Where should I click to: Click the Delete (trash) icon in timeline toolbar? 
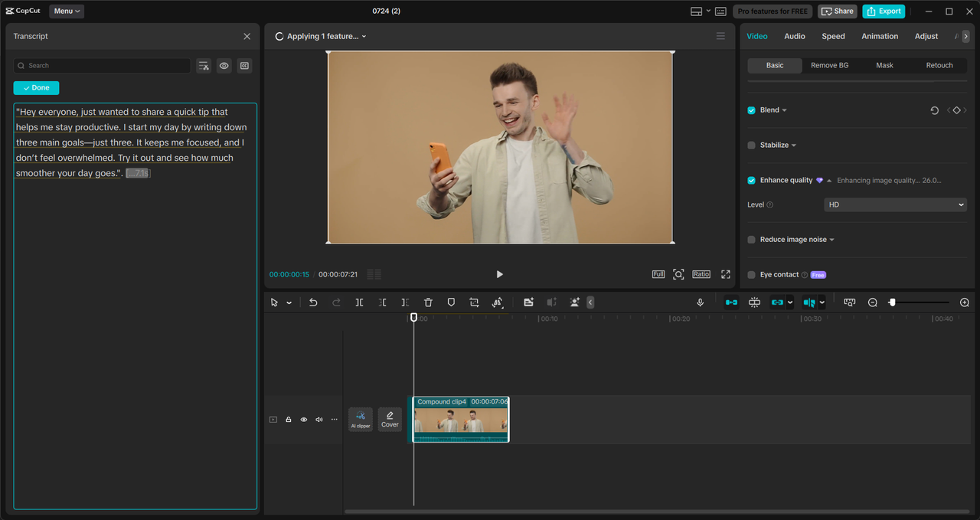(428, 302)
